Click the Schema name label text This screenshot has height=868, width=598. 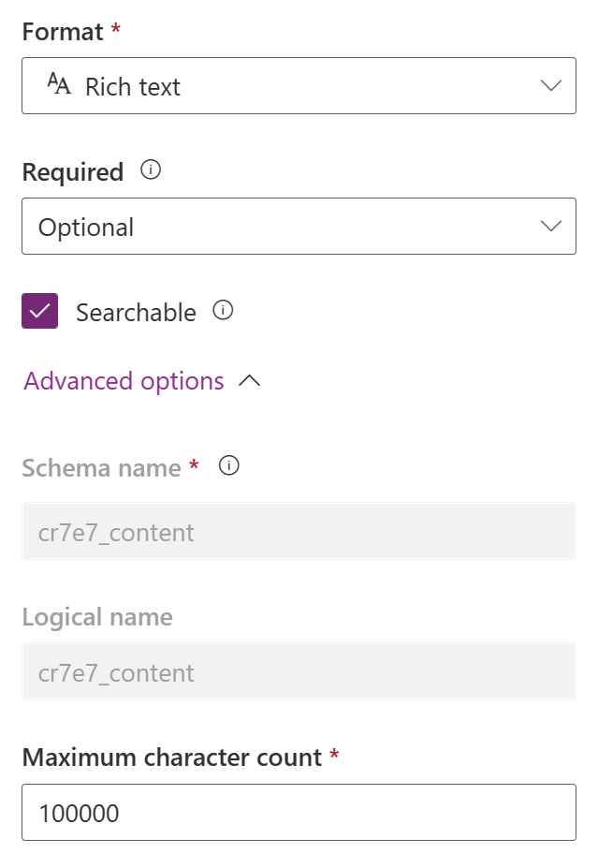pos(101,467)
